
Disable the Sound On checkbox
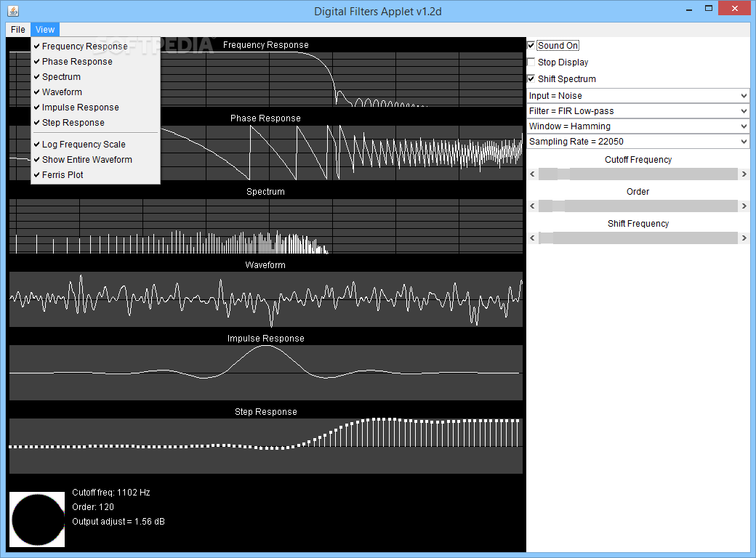pyautogui.click(x=531, y=46)
